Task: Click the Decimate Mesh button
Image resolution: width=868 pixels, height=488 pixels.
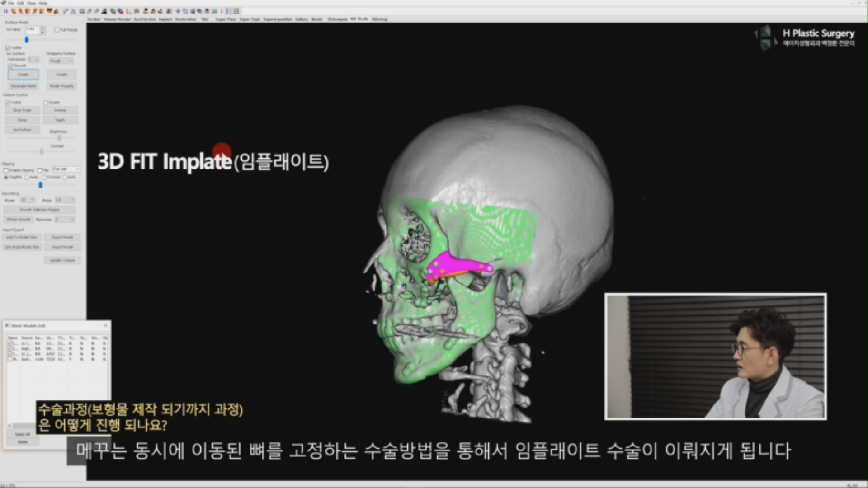Action: click(23, 86)
